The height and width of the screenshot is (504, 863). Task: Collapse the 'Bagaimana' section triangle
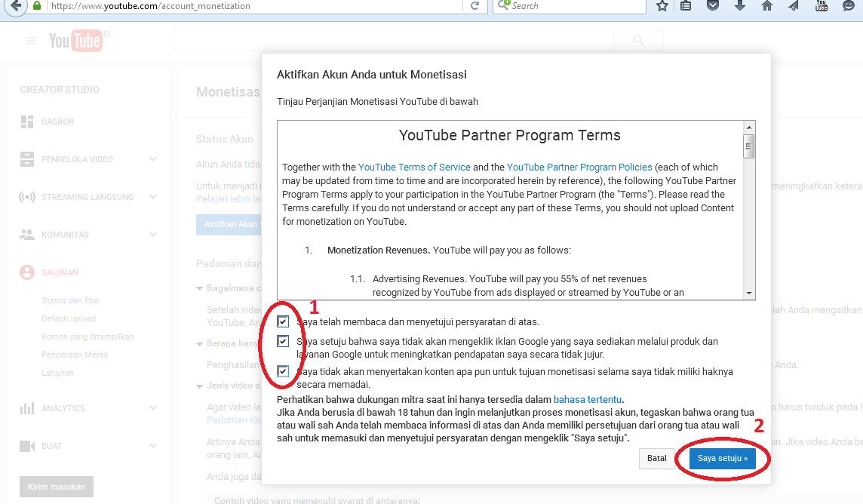(x=200, y=288)
